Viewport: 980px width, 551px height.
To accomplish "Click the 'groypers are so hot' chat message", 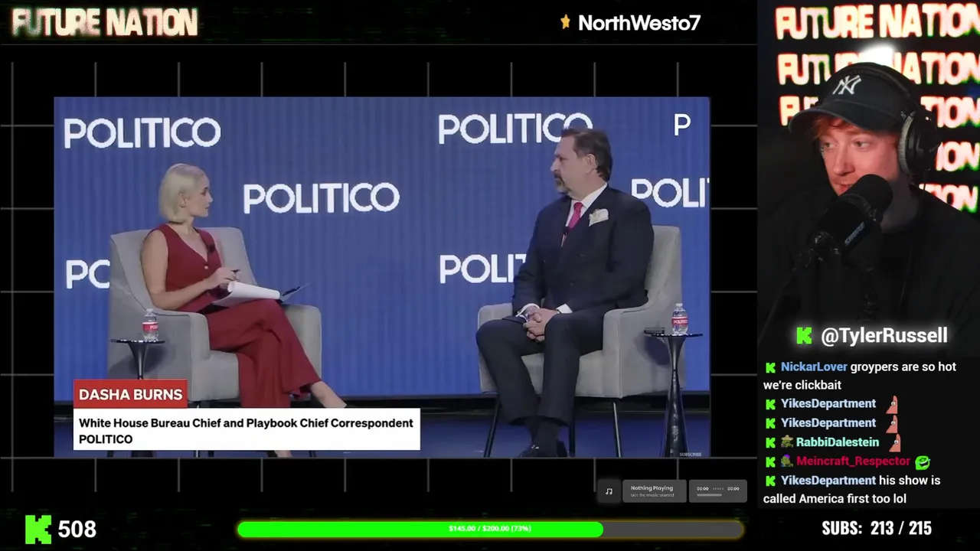I will (x=860, y=376).
